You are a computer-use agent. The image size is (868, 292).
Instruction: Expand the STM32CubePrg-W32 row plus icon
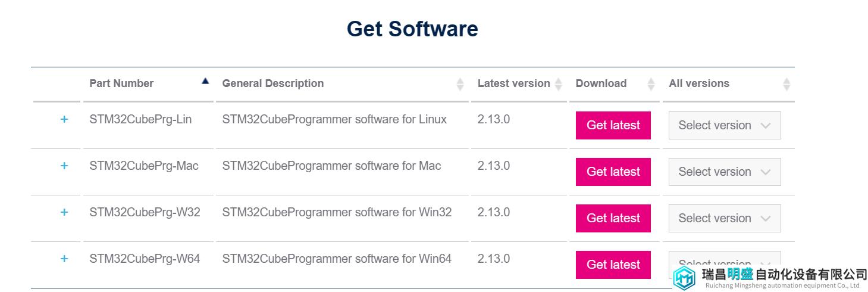tap(64, 212)
